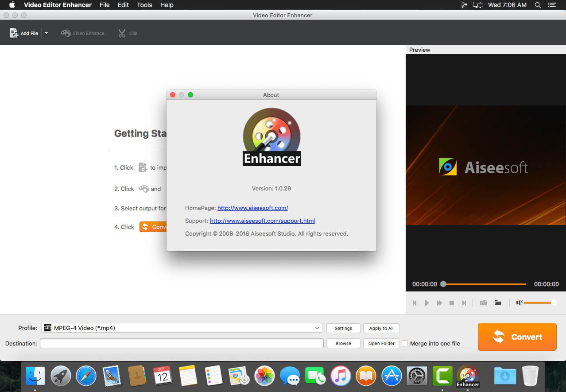Open the Tools menu

click(144, 5)
